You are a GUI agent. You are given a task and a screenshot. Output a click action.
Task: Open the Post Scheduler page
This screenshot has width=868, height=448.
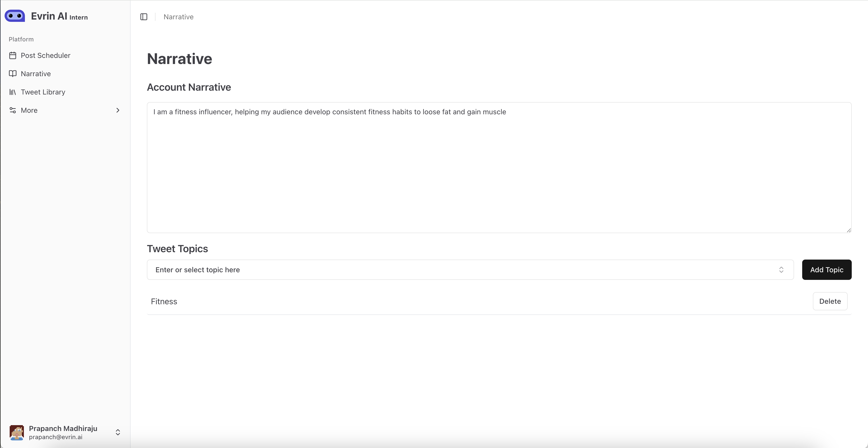[x=45, y=56]
